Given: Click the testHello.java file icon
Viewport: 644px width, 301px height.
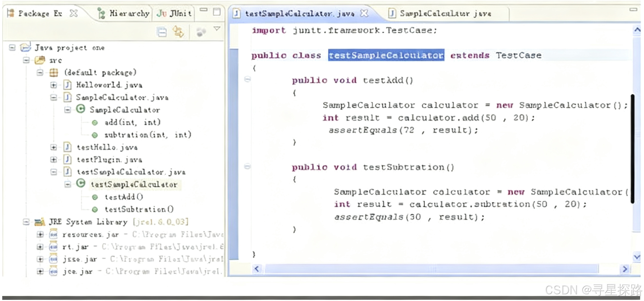Looking at the screenshot, I should pos(67,147).
